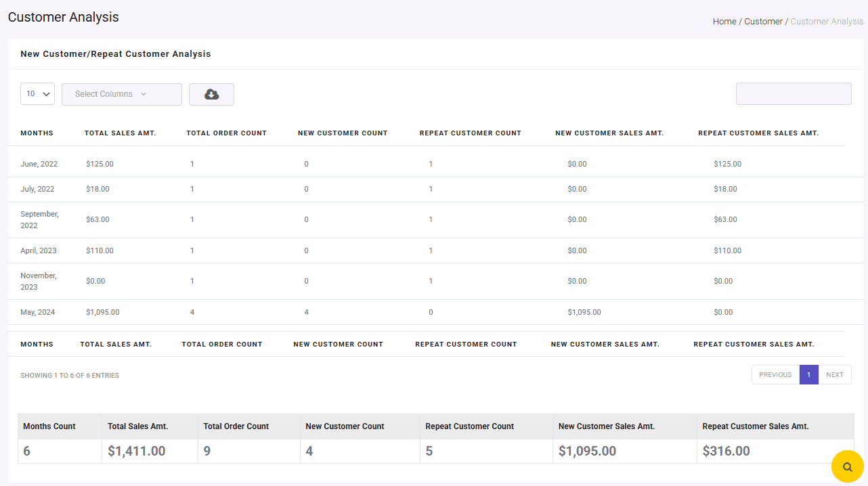Click the Next pagination button

coord(834,375)
